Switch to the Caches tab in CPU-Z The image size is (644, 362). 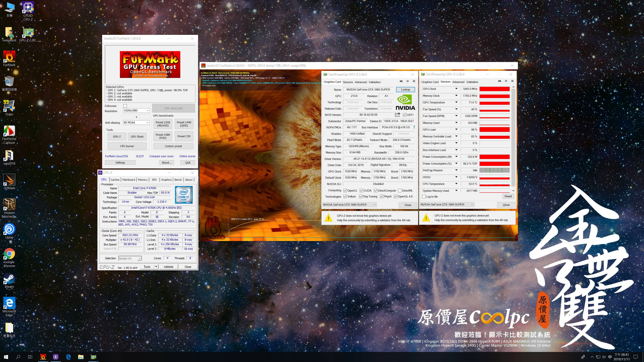115,180
